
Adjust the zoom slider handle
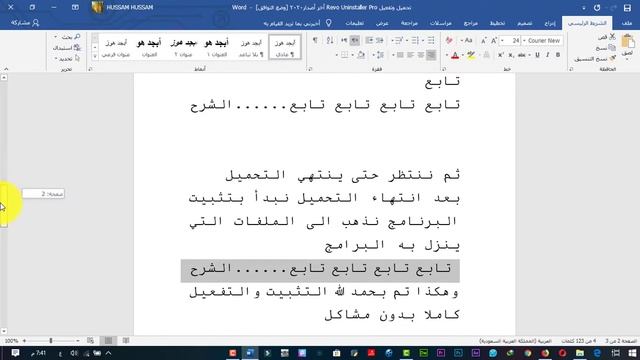pyautogui.click(x=51, y=340)
